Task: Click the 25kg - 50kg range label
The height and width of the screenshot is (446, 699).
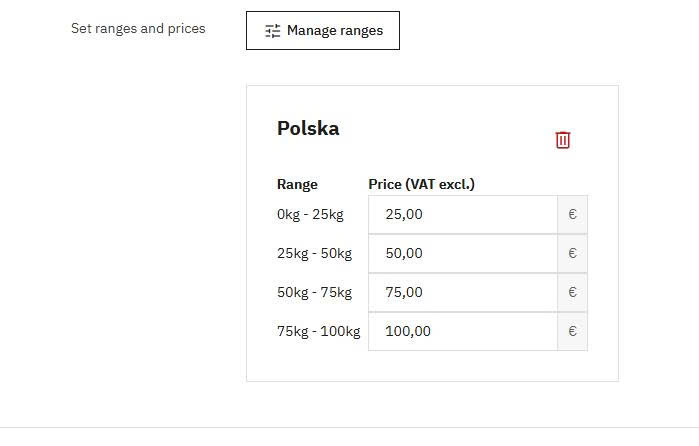Action: click(x=314, y=253)
